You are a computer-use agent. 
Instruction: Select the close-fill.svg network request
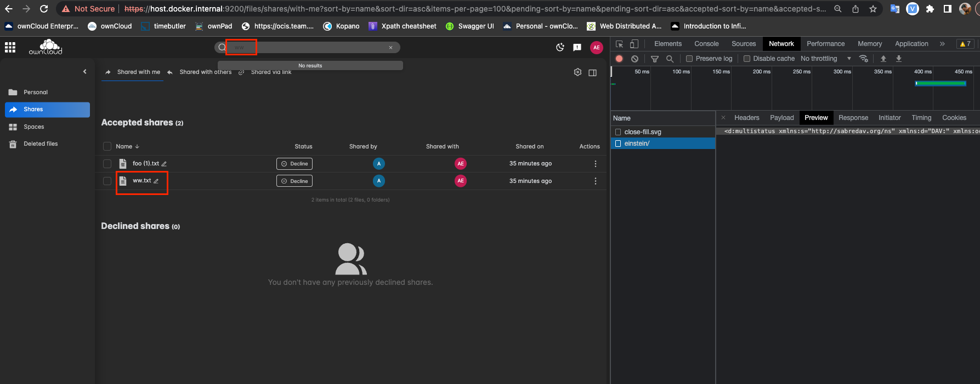click(x=663, y=132)
